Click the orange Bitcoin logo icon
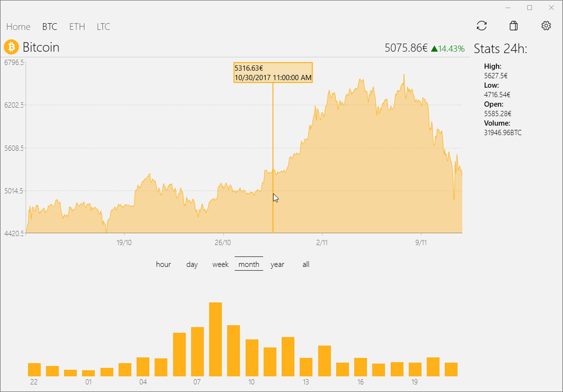Viewport: 563px width, 392px height. [x=11, y=47]
